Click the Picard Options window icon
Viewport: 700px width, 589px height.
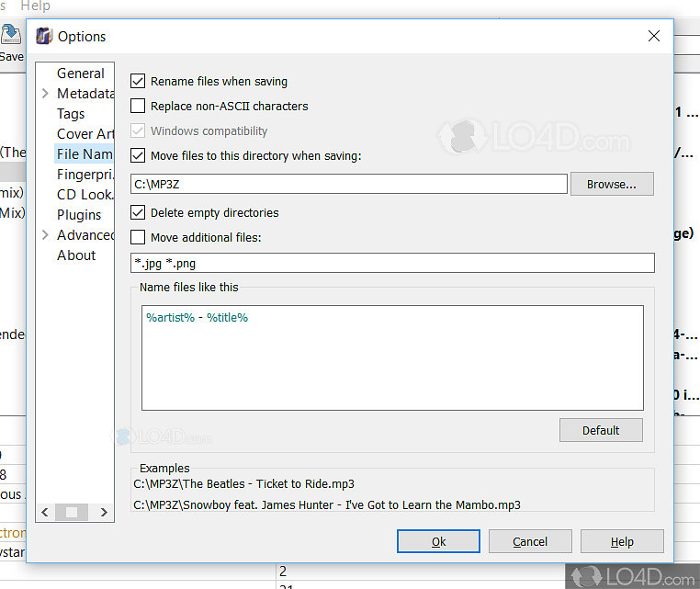tap(44, 36)
